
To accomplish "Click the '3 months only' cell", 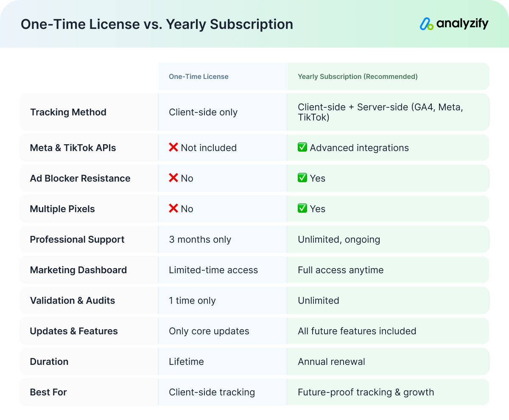I will pos(200,240).
